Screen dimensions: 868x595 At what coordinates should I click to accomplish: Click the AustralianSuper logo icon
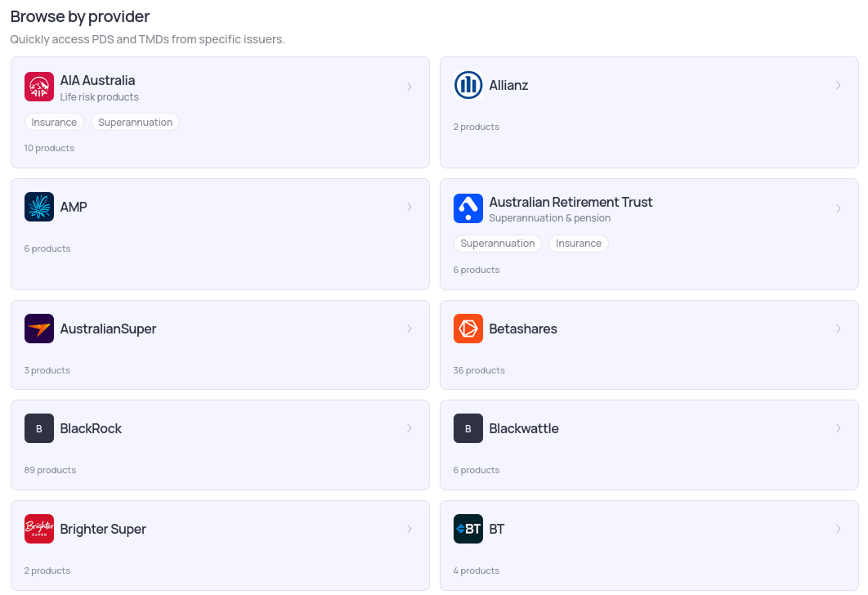pos(38,329)
